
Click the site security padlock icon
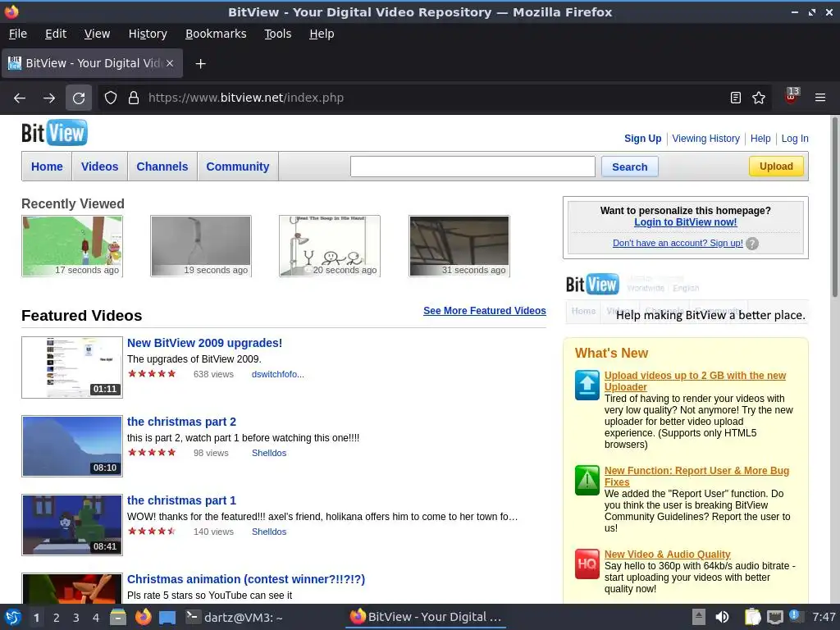pyautogui.click(x=134, y=98)
